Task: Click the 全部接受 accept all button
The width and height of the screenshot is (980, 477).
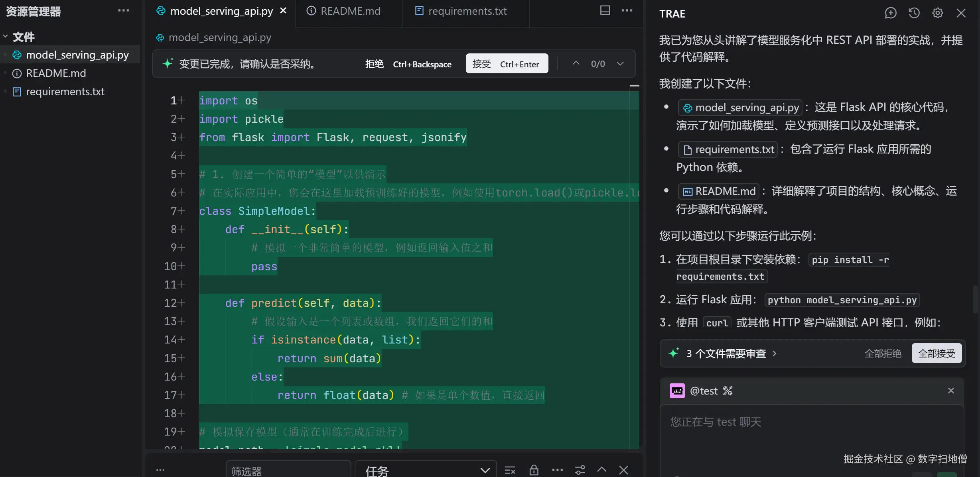Action: (x=936, y=353)
